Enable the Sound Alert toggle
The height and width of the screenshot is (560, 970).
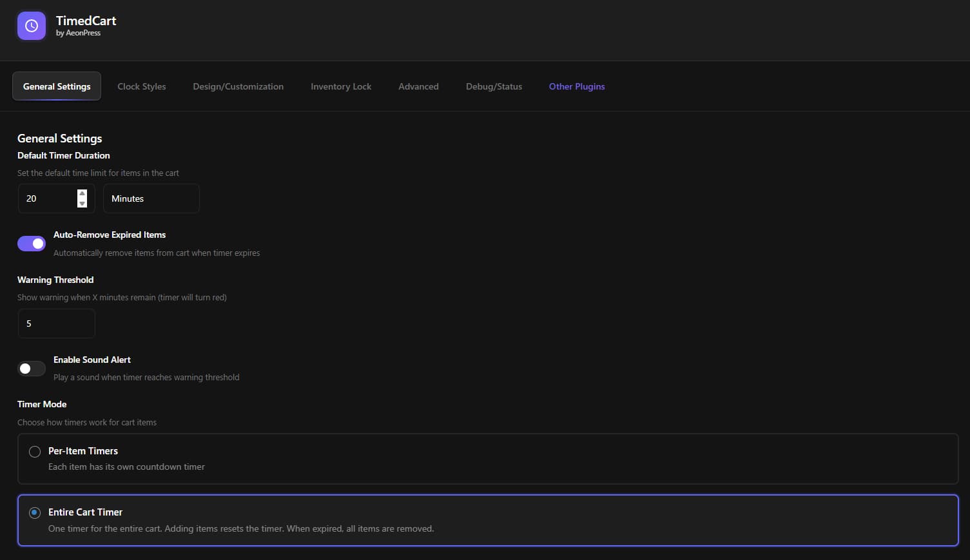pyautogui.click(x=31, y=368)
